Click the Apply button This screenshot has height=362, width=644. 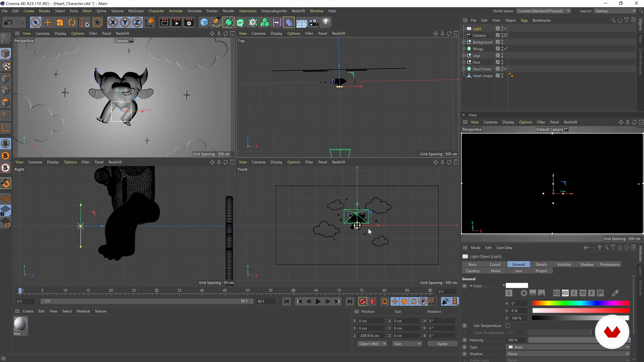pyautogui.click(x=442, y=344)
